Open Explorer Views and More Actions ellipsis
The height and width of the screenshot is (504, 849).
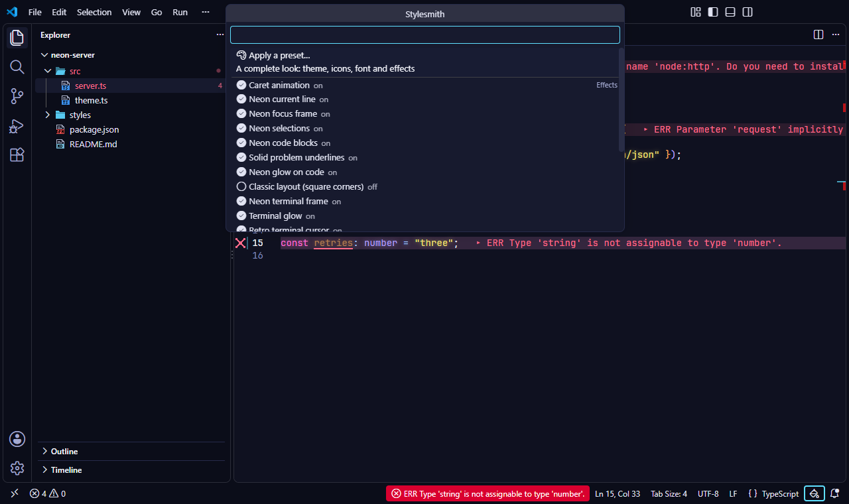[x=220, y=34]
